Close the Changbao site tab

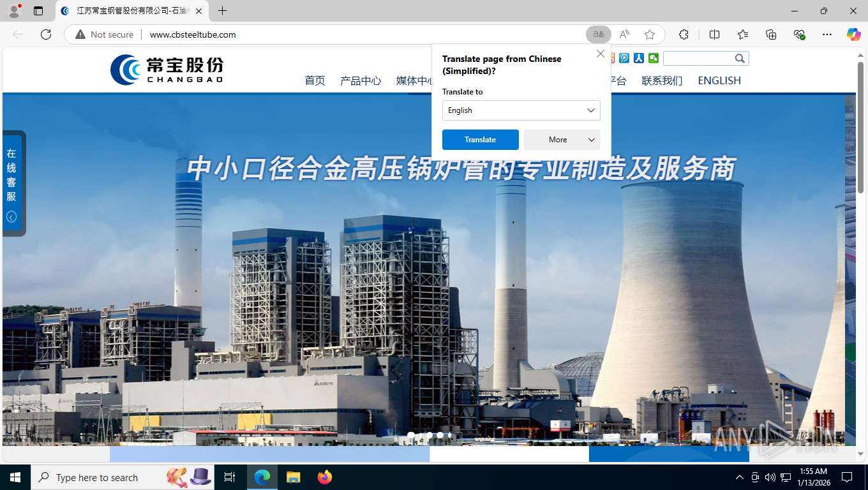[198, 11]
